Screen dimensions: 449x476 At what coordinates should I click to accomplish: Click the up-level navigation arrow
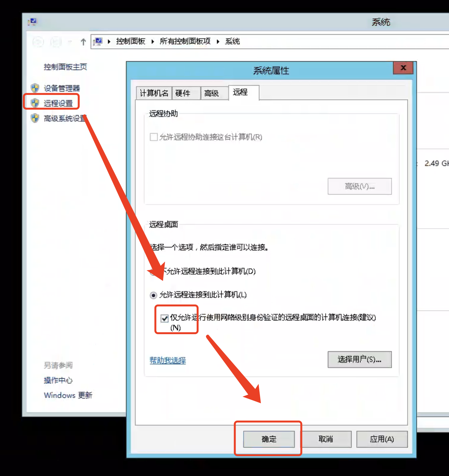(83, 42)
